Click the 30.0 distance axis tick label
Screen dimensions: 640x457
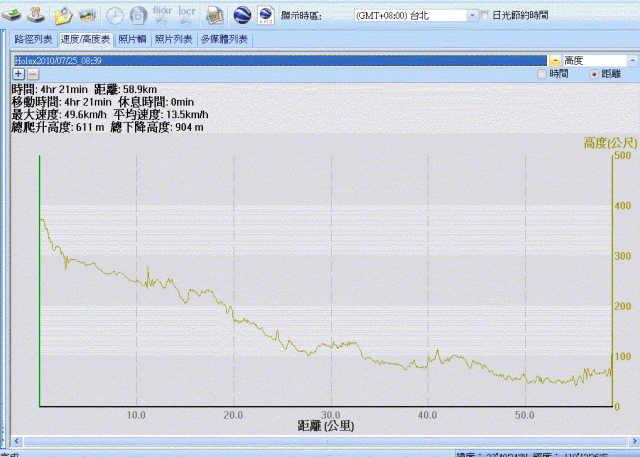pos(331,415)
